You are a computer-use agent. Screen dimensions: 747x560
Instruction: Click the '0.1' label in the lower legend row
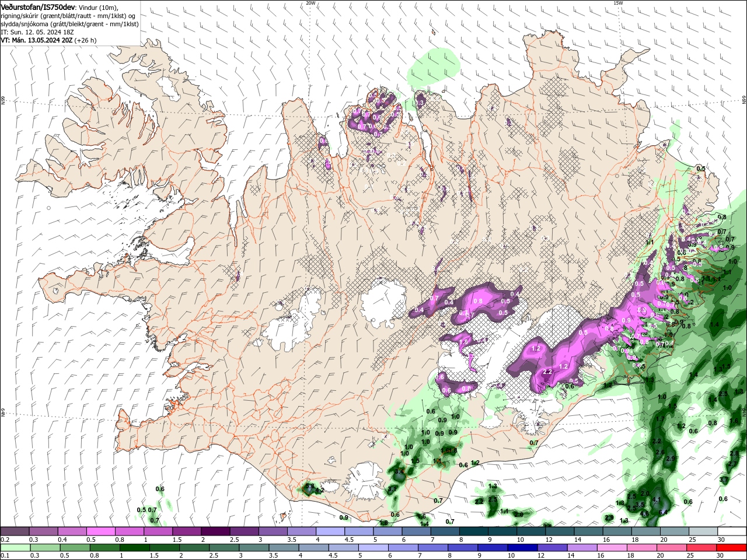point(5,556)
